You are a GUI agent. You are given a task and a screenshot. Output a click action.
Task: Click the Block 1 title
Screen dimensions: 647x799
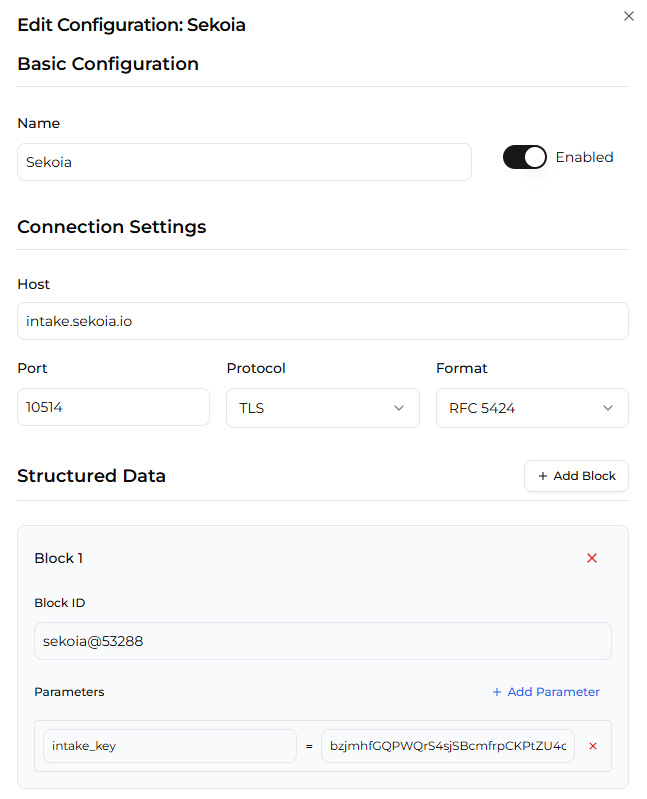pos(59,558)
